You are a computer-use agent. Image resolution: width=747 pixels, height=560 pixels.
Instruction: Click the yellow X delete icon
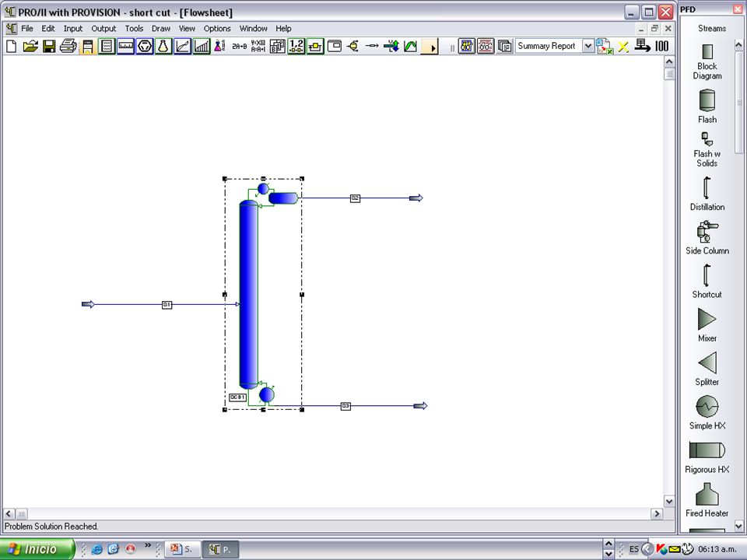click(x=623, y=46)
